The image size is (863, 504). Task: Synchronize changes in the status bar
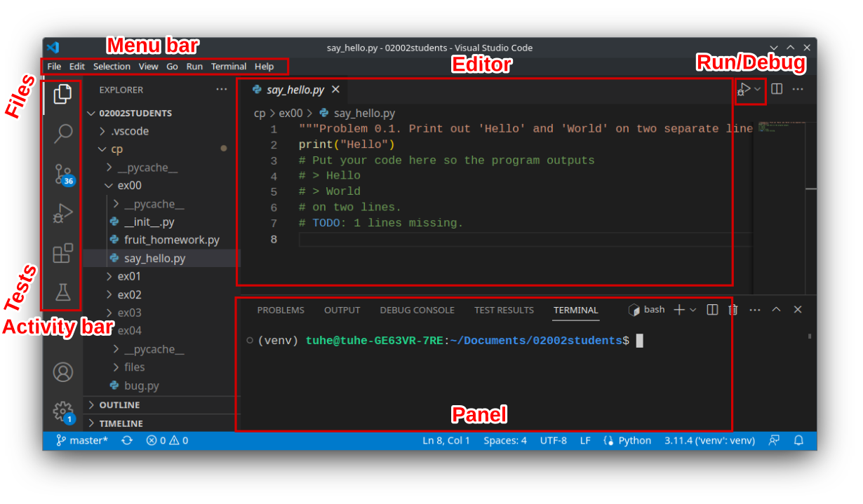tap(127, 440)
